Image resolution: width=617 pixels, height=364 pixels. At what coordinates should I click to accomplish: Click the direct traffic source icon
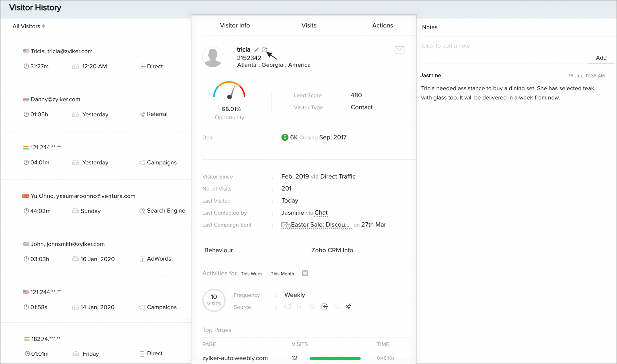point(325,307)
